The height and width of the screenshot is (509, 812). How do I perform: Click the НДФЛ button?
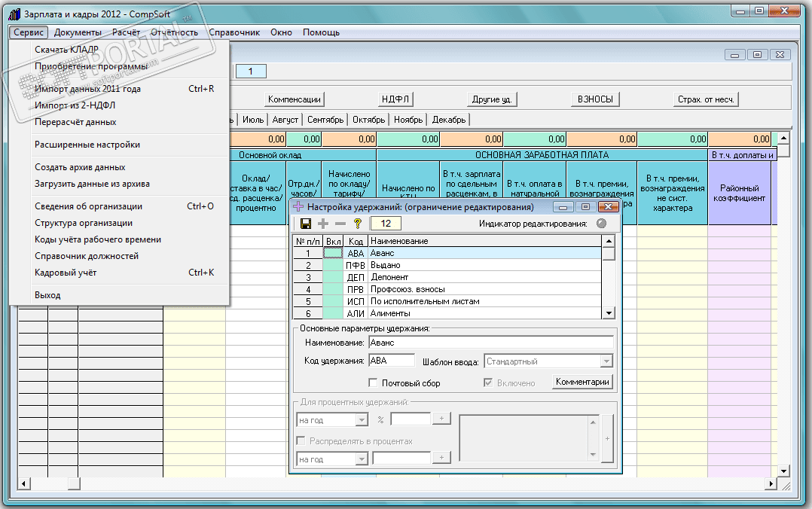[395, 99]
